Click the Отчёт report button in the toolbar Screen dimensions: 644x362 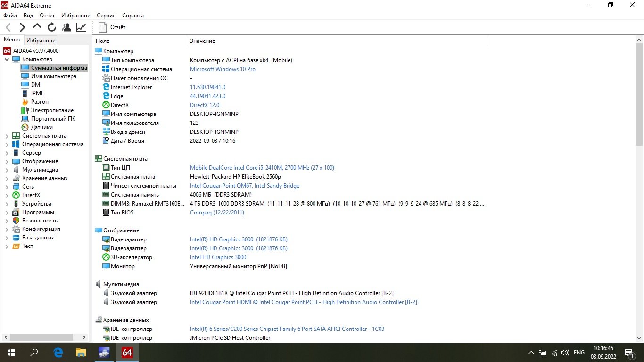click(112, 27)
